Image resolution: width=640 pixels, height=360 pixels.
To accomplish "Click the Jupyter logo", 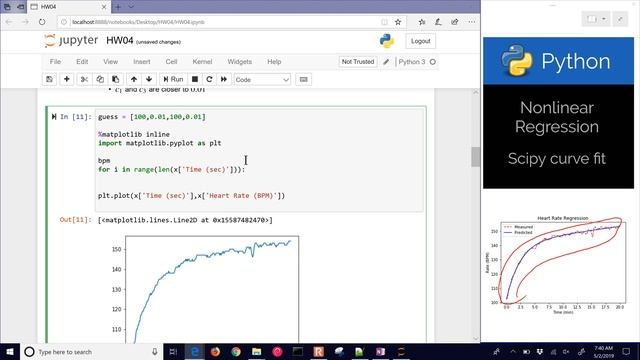I will coord(71,40).
